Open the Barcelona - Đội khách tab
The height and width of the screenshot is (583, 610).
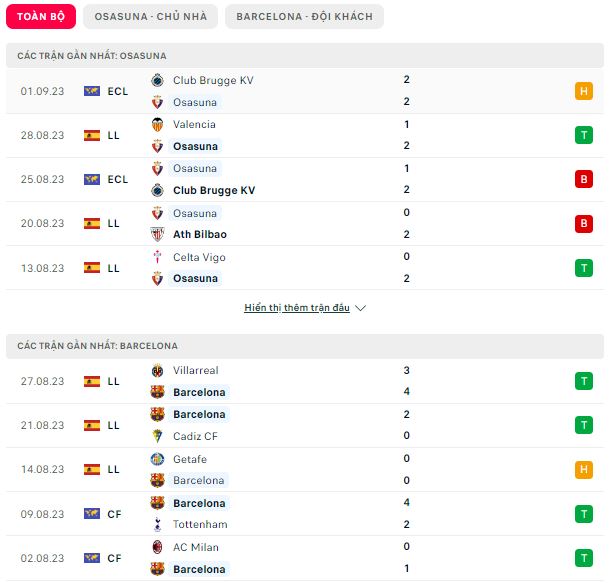click(304, 16)
